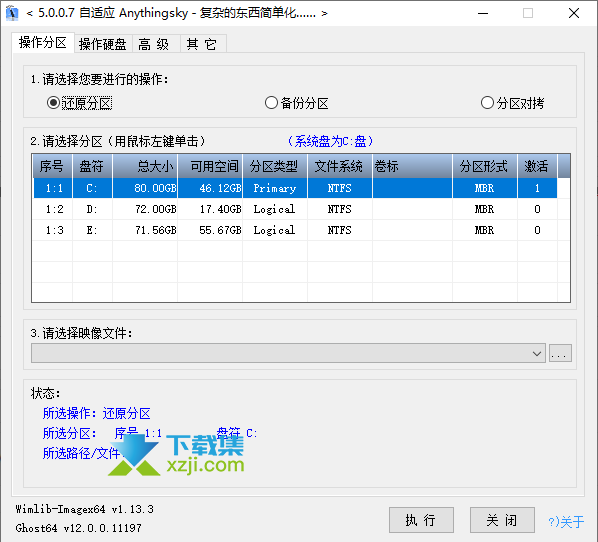Click the 系统盘为C:盘 blue note
This screenshot has height=542, width=598.
pos(330,141)
